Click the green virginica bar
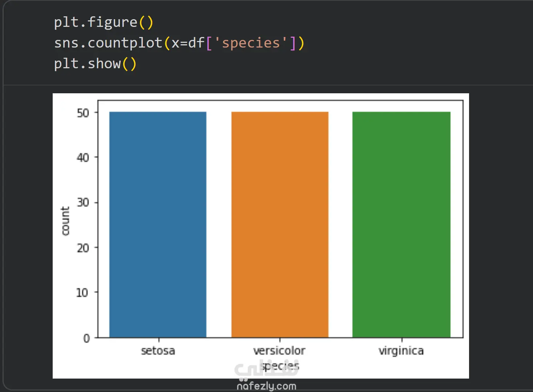The image size is (533, 392). (x=401, y=224)
